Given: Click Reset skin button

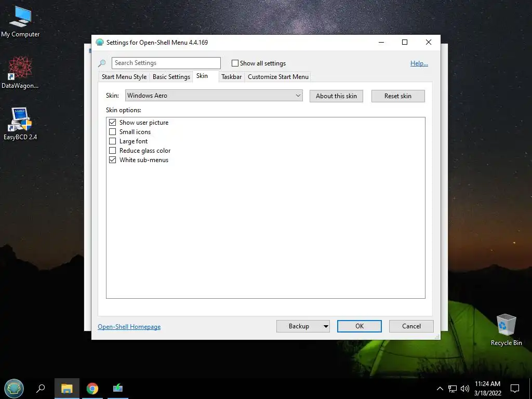Looking at the screenshot, I should coord(398,96).
